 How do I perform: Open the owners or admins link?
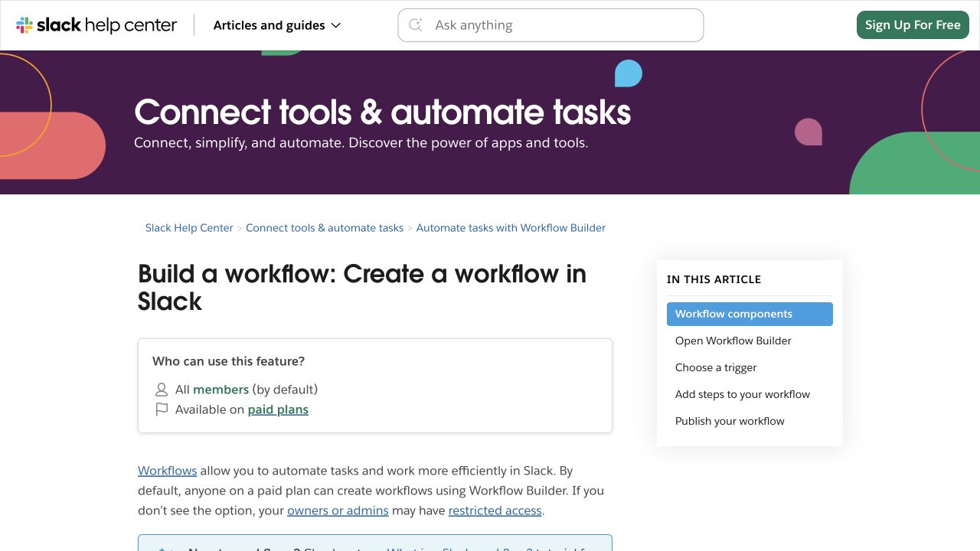click(x=338, y=510)
